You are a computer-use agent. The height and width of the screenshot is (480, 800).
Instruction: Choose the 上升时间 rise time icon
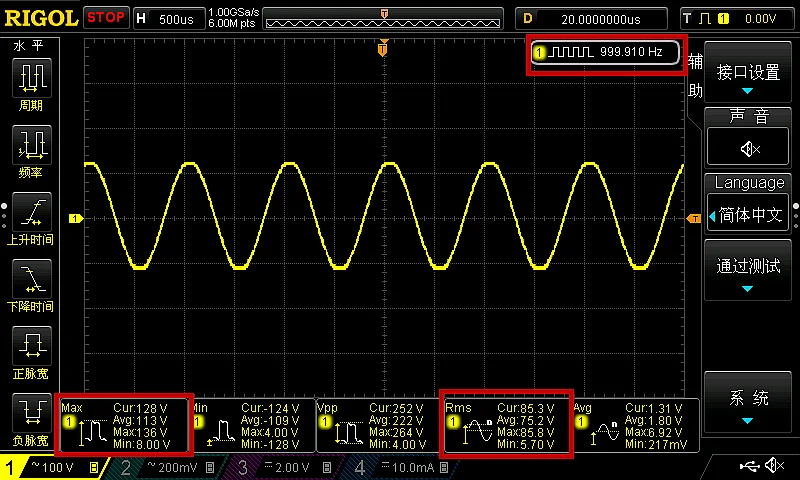[31, 212]
